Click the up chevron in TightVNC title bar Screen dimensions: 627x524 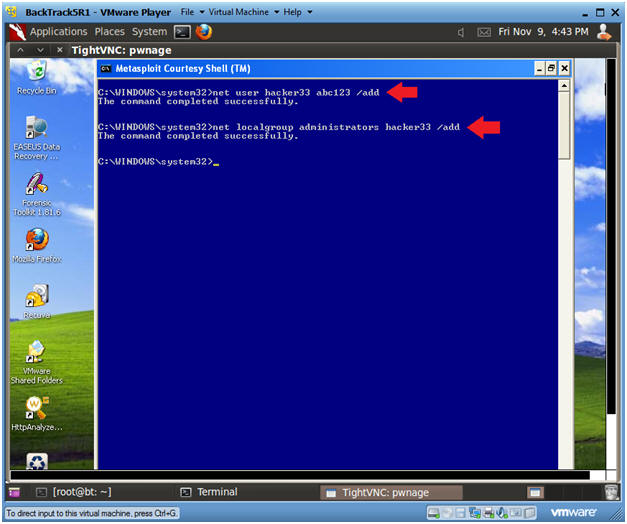pyautogui.click(x=21, y=50)
